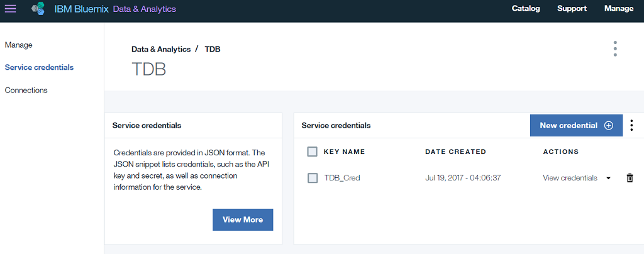Viewport: 644px width, 254px height.
Task: Create a New credential
Action: tap(576, 126)
